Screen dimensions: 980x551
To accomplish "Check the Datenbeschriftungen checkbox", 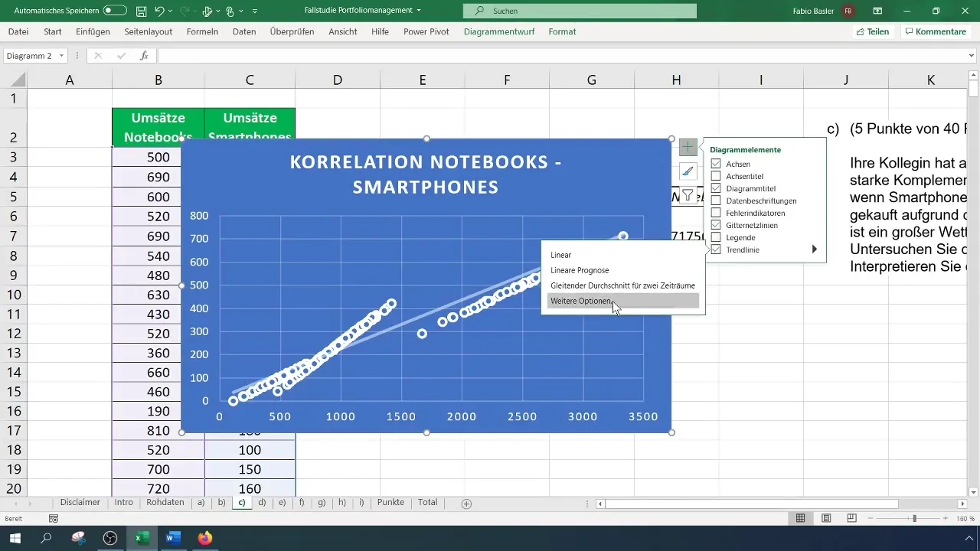I will point(716,201).
